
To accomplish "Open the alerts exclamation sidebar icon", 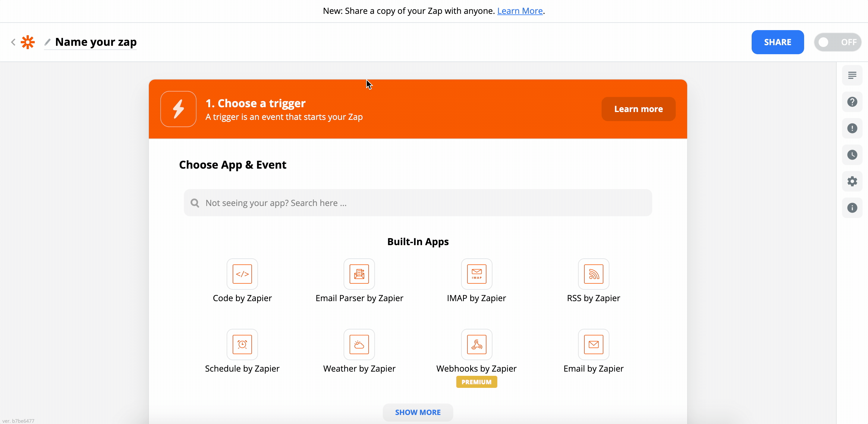I will [x=852, y=128].
